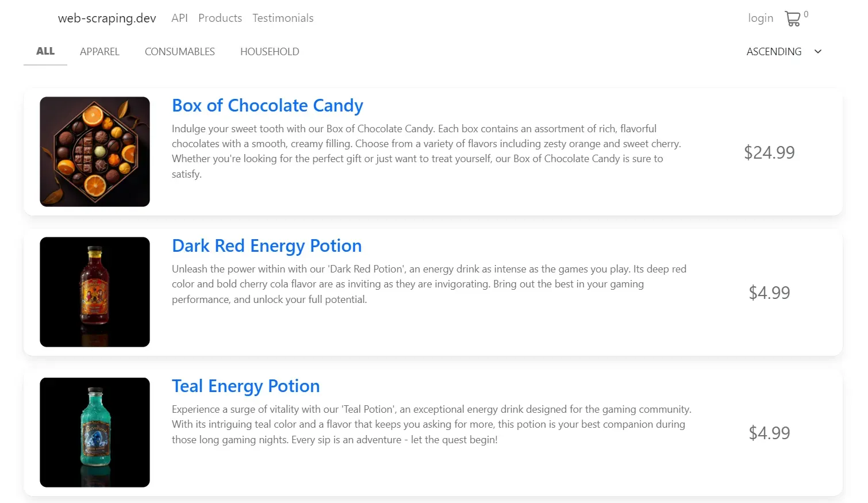This screenshot has height=503, width=868.
Task: Click the web-scraping.dev site logo
Action: [x=106, y=18]
